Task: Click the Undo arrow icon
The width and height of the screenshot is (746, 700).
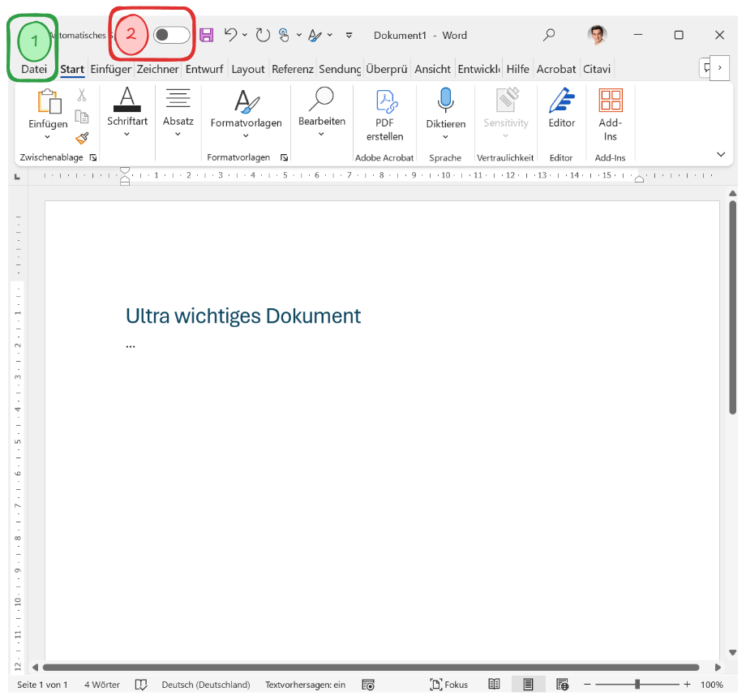Action: 230,35
